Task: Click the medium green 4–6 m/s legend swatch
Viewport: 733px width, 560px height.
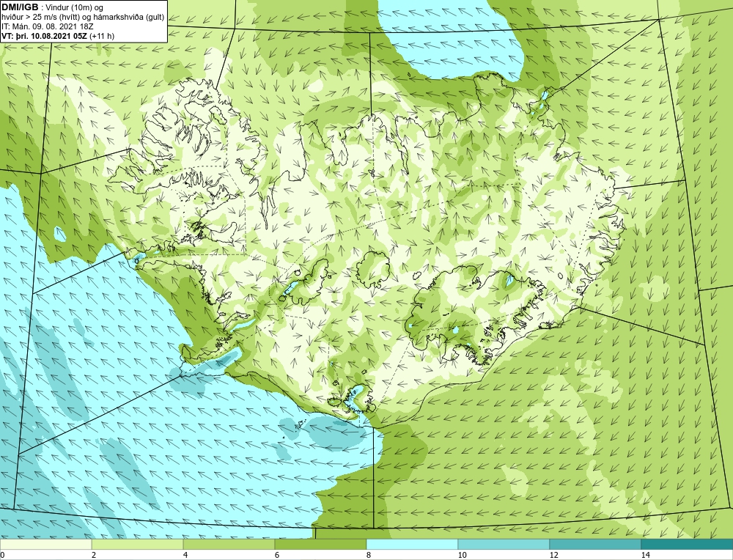Action: 229,544
